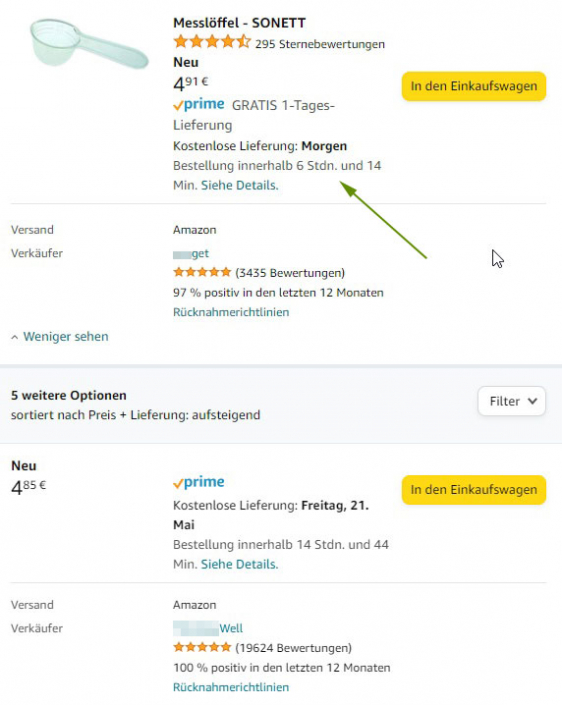Viewport: 562px width, 705px height.
Task: Open the 295 Sternebewertungen reviews
Action: click(320, 44)
